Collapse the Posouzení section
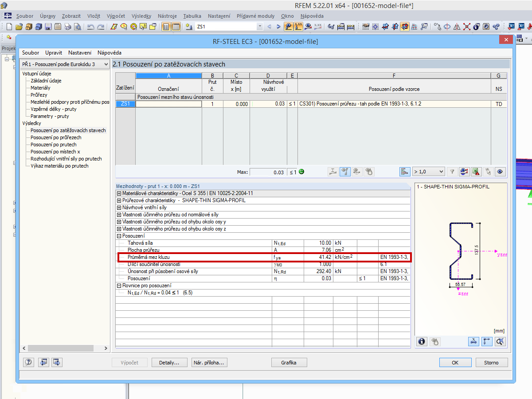 coord(119,236)
